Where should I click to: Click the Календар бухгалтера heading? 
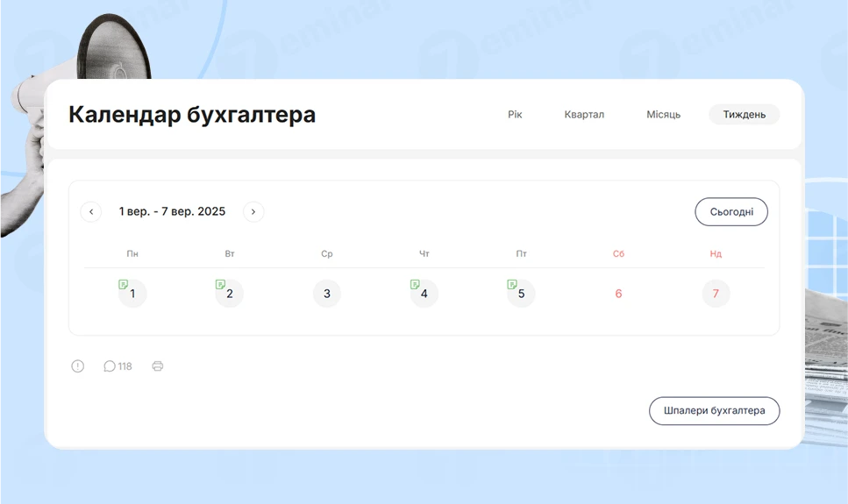(192, 115)
